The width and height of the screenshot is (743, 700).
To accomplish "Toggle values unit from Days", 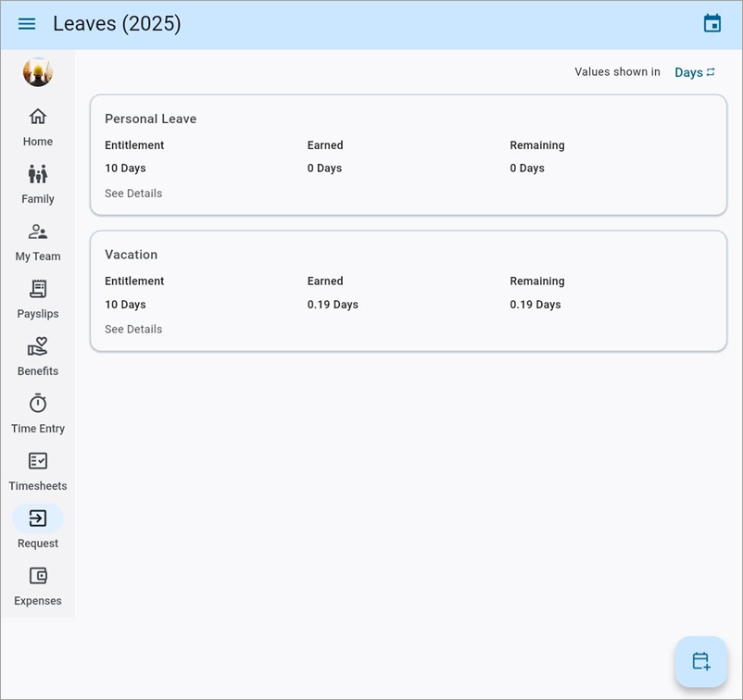I will tap(695, 72).
